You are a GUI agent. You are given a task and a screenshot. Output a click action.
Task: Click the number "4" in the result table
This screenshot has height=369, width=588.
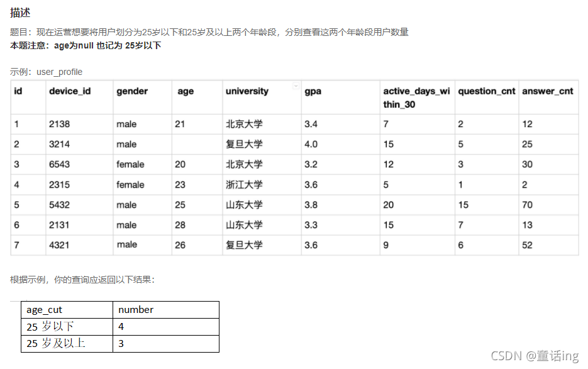[x=121, y=327]
